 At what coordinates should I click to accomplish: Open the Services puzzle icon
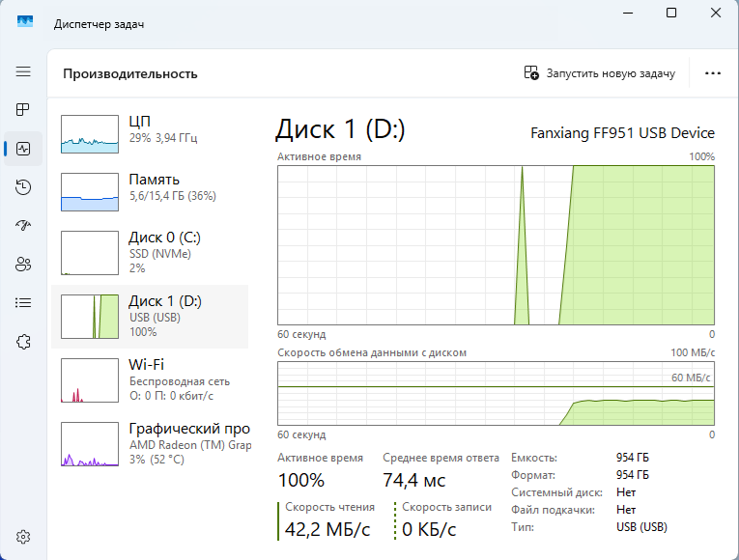tap(23, 341)
